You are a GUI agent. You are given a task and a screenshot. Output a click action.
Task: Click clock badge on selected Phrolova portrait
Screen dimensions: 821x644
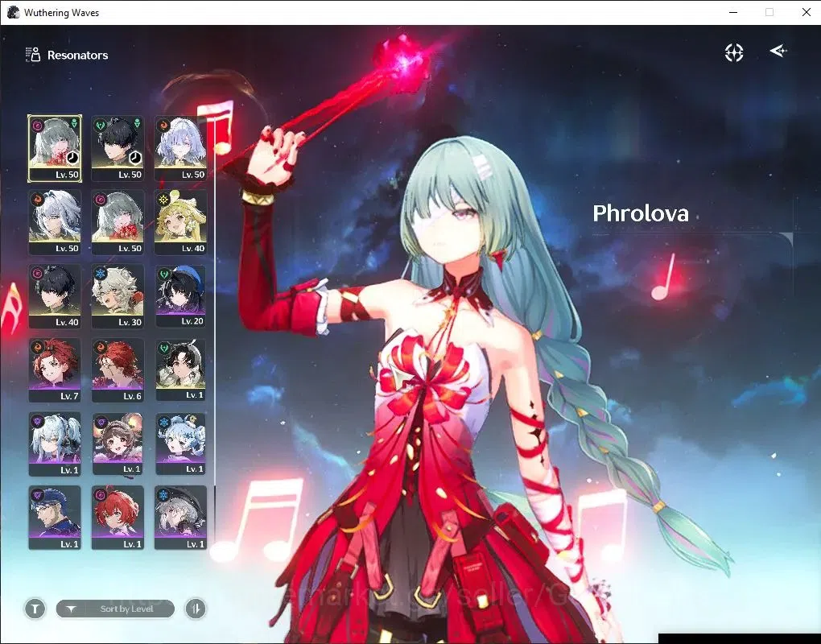[72, 157]
